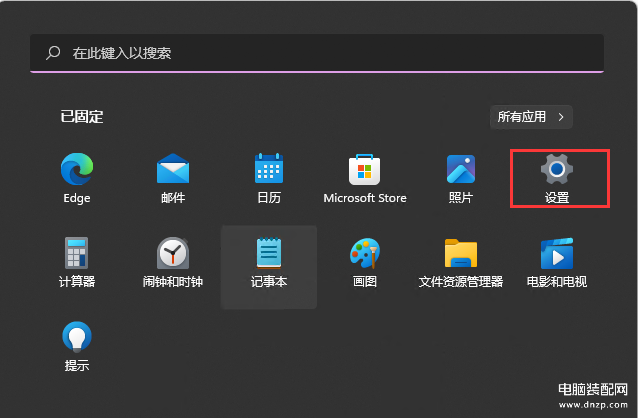Open the 日历 calendar app
638x418 pixels.
click(x=269, y=168)
